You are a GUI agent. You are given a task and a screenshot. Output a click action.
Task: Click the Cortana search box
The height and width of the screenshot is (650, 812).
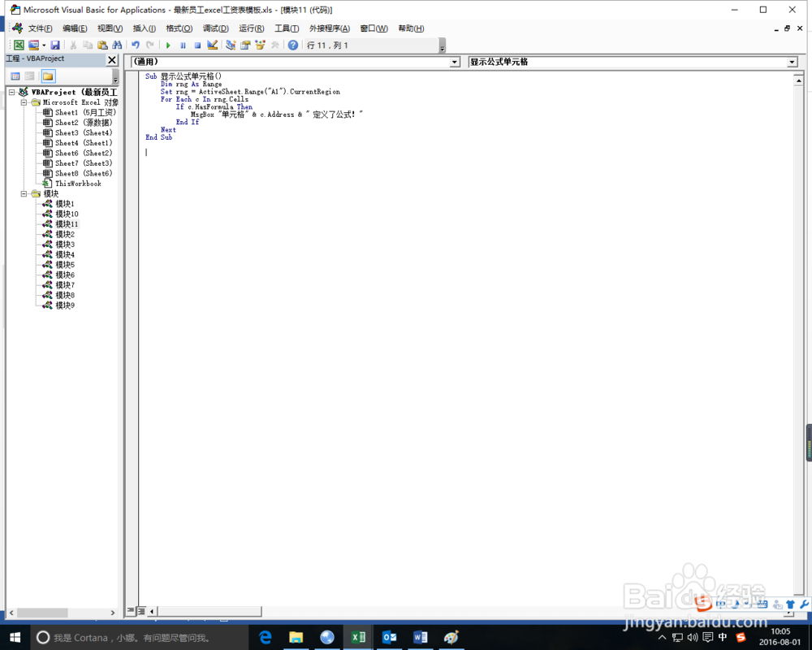[140, 638]
